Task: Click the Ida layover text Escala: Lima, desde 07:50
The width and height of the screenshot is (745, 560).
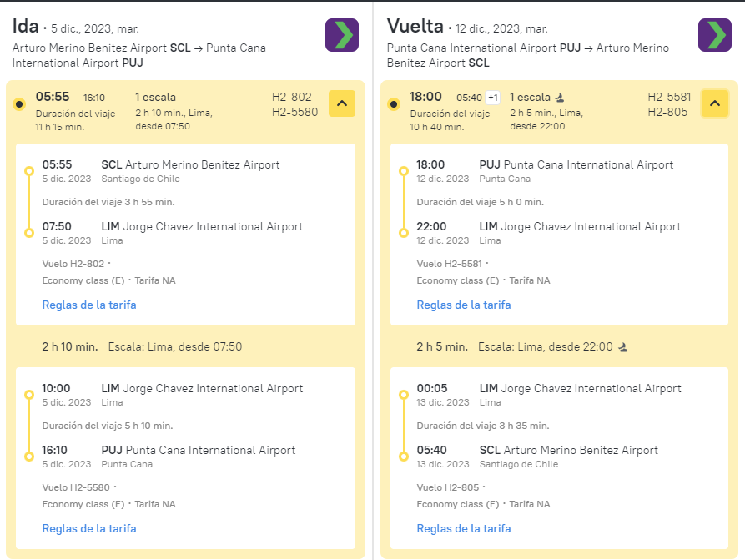Action: (x=175, y=346)
